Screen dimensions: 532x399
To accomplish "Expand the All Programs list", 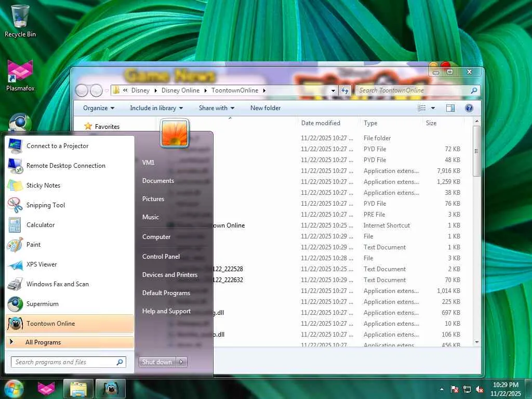I will [70, 342].
